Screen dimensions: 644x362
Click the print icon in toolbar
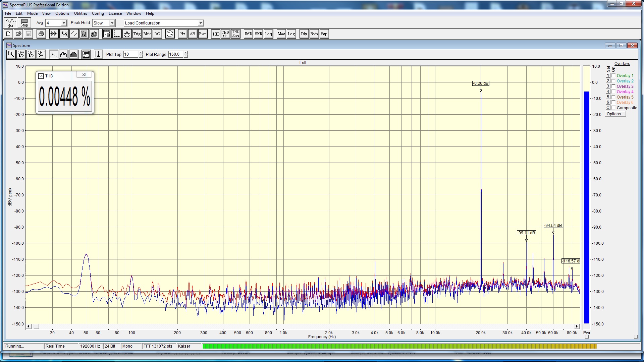41,34
